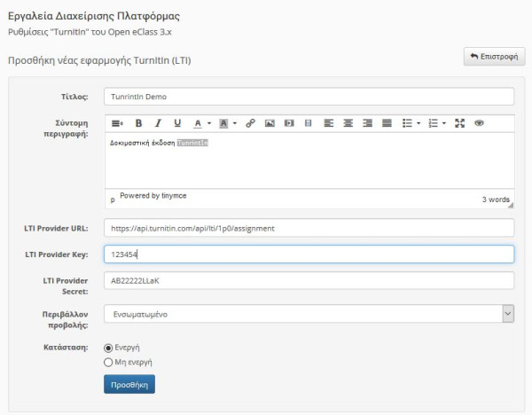Image resolution: width=532 pixels, height=415 pixels.
Task: Align text right in the editor
Action: tap(367, 123)
